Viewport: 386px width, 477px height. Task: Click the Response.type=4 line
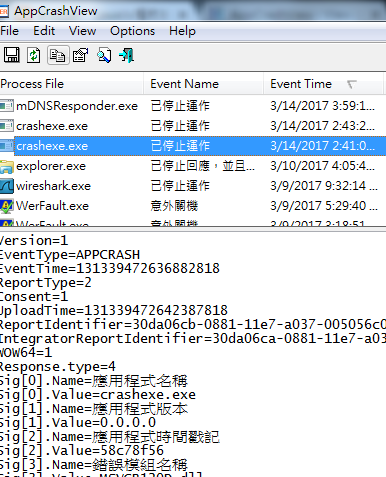58,367
